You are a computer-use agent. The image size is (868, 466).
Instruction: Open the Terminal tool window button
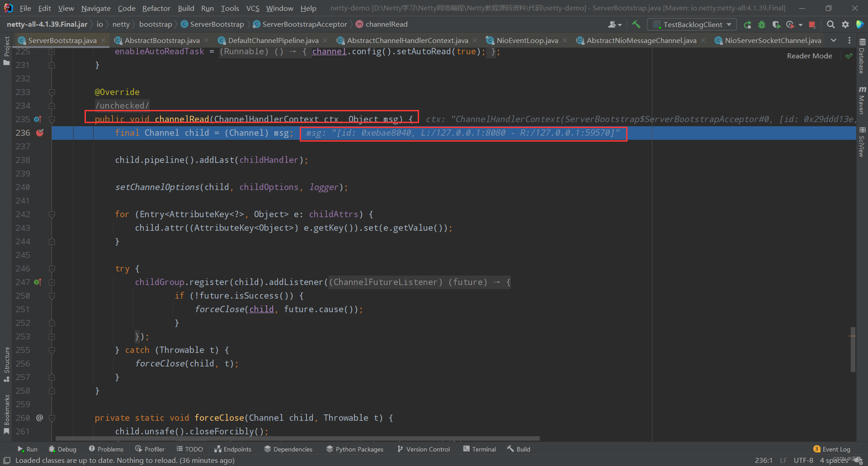tap(480, 449)
